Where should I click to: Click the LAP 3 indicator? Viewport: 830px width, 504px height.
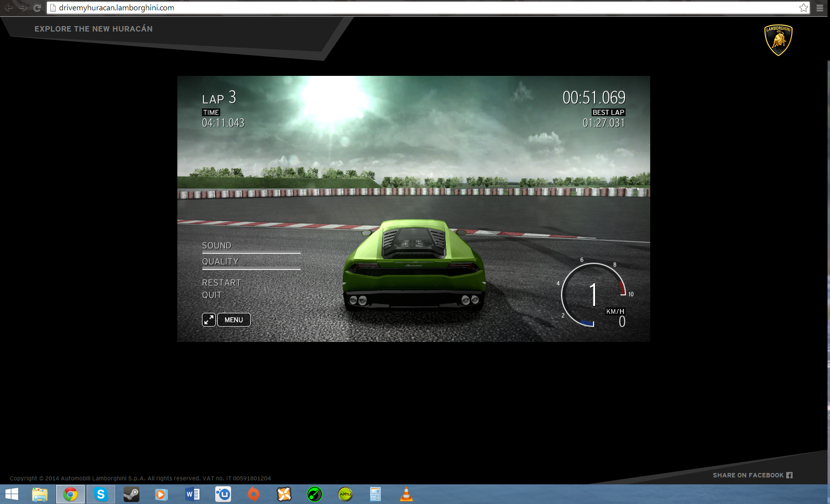coord(219,98)
